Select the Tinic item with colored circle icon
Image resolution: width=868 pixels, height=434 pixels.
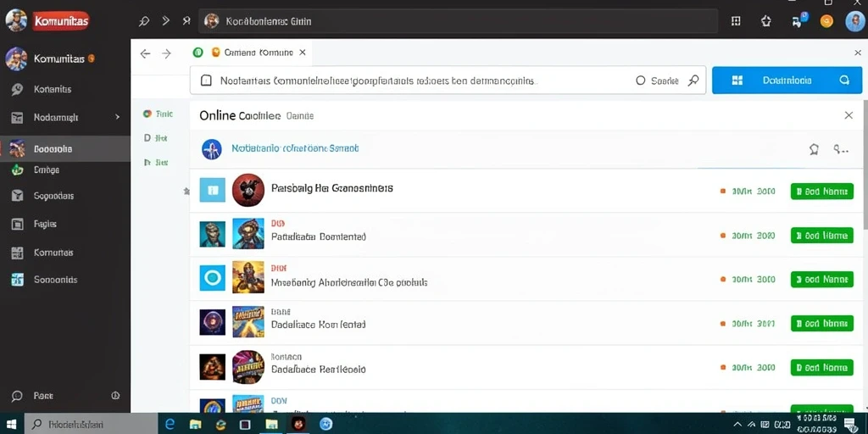(x=159, y=114)
